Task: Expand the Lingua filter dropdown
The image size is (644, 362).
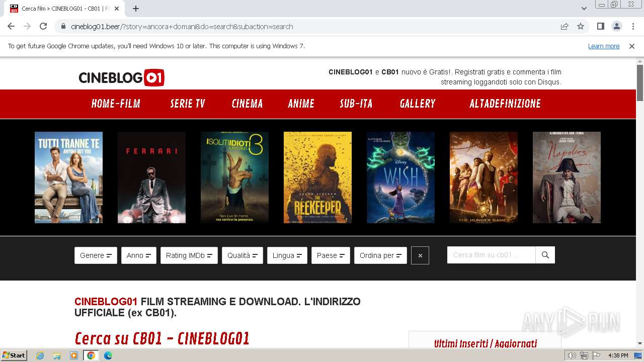Action: tap(287, 255)
